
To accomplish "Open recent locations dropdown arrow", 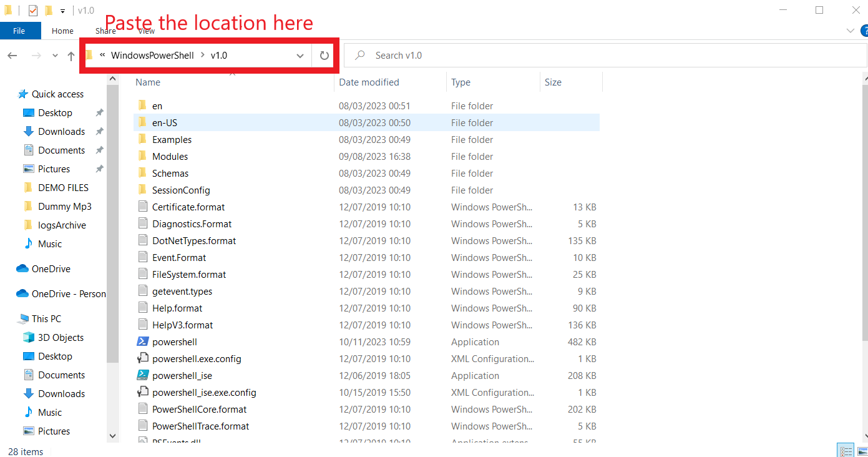I will [55, 56].
